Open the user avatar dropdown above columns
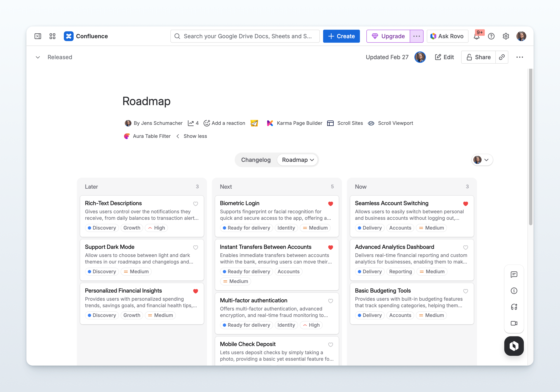This screenshot has height=392, width=560. click(482, 160)
